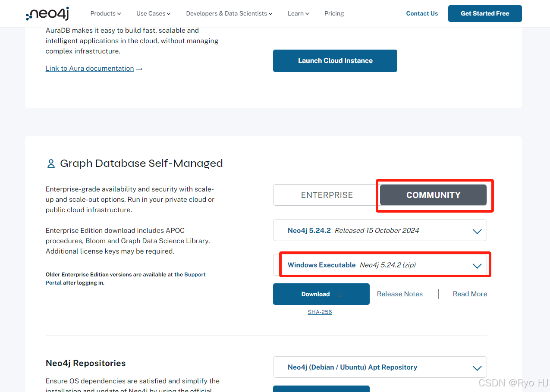The width and height of the screenshot is (550, 392).
Task: Click the chevron in the Apt Repository dropdown
Action: click(477, 368)
